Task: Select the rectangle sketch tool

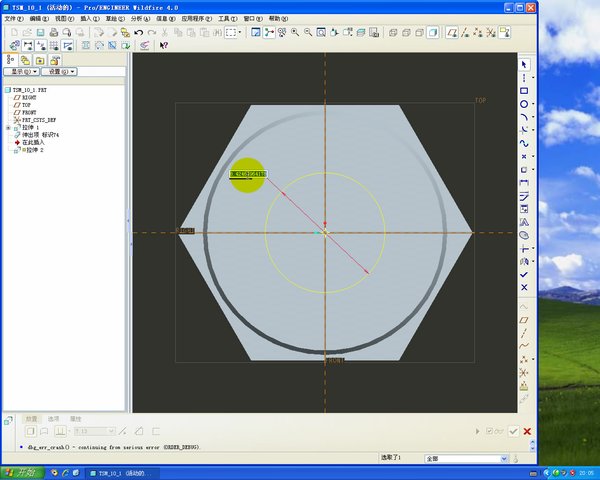Action: tap(524, 90)
